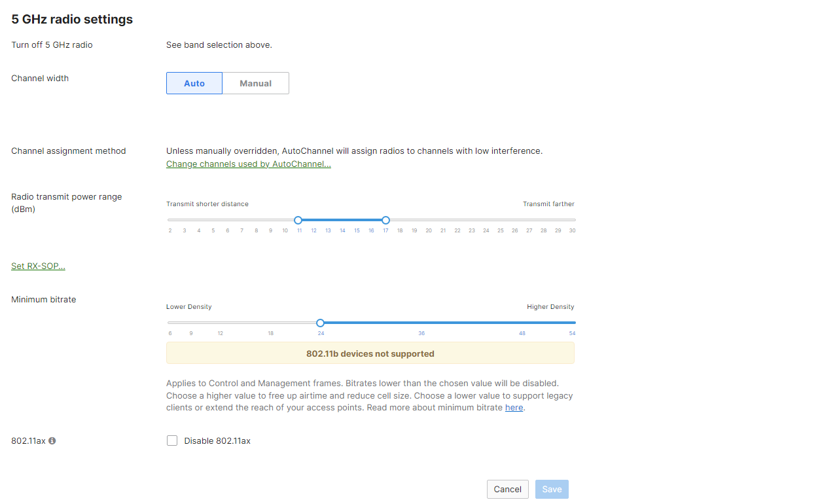Set transmit power to 2 on slider
The width and height of the screenshot is (839, 504).
[x=170, y=220]
